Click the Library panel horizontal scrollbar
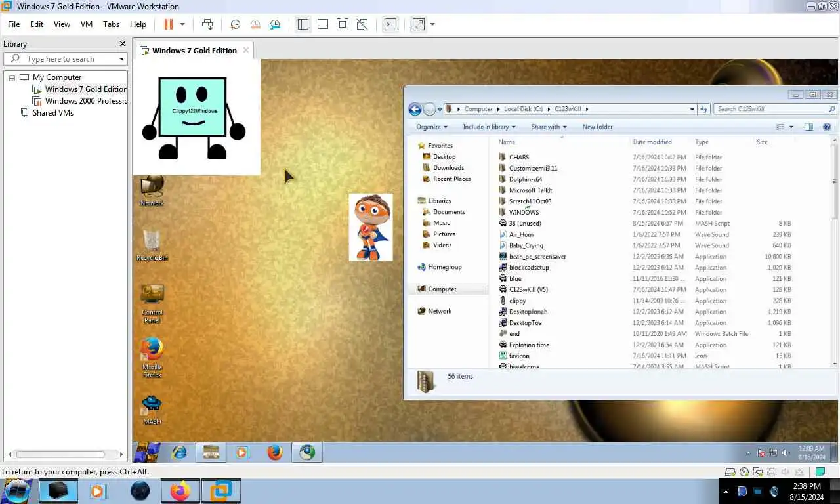This screenshot has width=840, height=504. click(60, 454)
